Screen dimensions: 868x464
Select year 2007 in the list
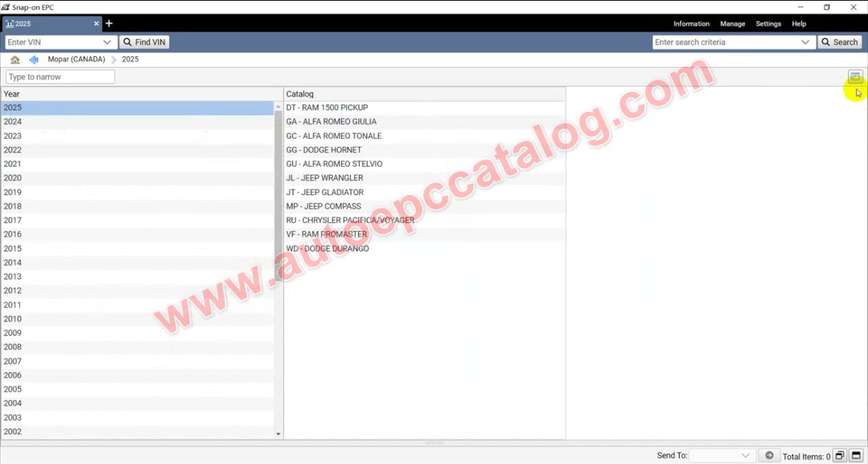(x=137, y=361)
